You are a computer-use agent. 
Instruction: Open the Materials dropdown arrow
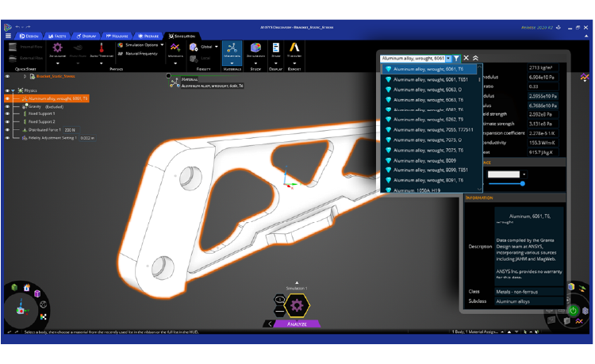pos(232,63)
